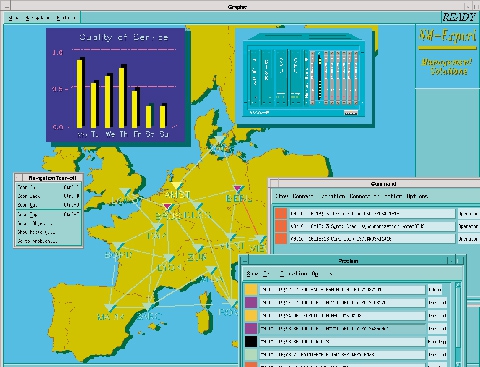Image resolution: width=480 pixels, height=367 pixels.
Task: Select the VIE node on the map
Action: (260, 239)
